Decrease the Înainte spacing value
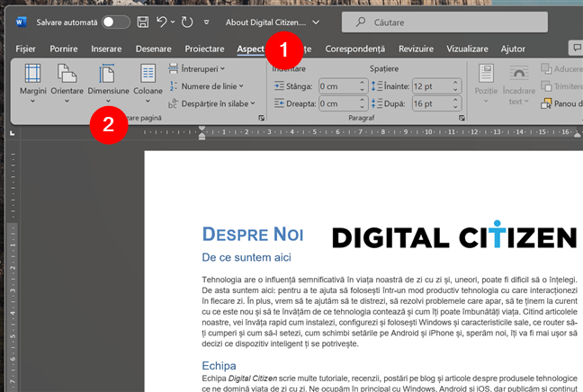 pos(455,90)
